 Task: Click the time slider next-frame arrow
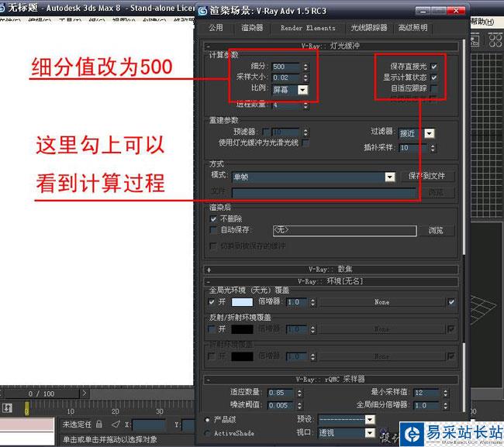pyautogui.click(x=85, y=394)
